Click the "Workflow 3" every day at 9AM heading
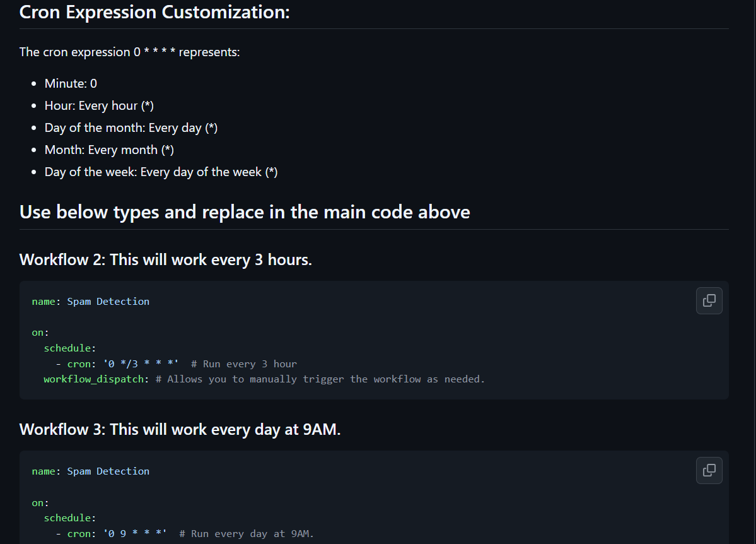This screenshot has width=756, height=544. (180, 429)
